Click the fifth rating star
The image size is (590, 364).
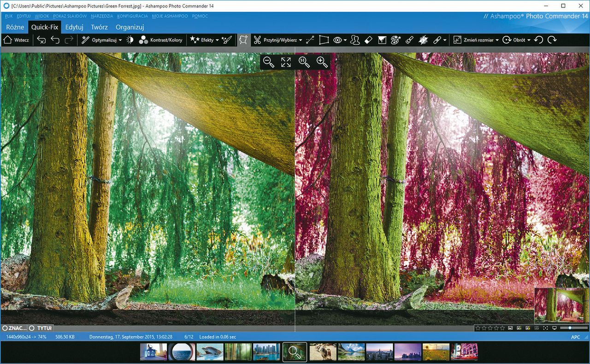[502, 328]
